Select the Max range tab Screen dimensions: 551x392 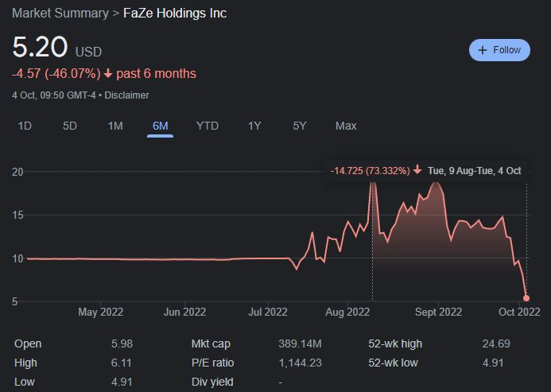click(x=346, y=126)
